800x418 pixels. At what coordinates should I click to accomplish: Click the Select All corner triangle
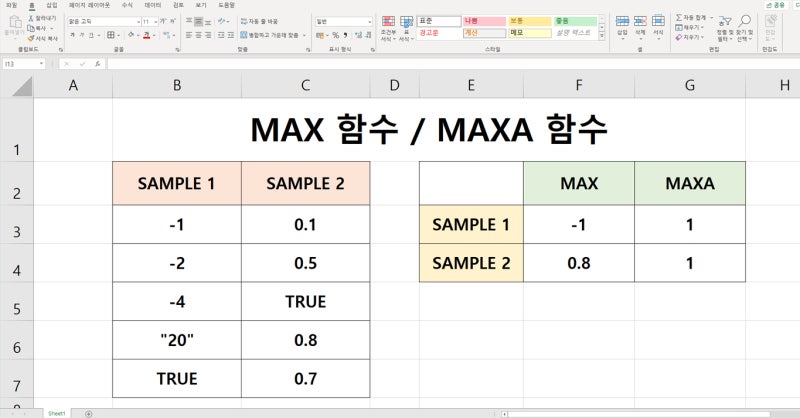pos(22,86)
